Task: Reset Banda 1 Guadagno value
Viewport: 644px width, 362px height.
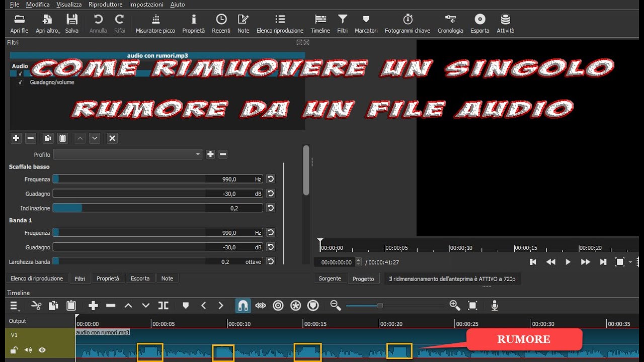Action: point(271,247)
